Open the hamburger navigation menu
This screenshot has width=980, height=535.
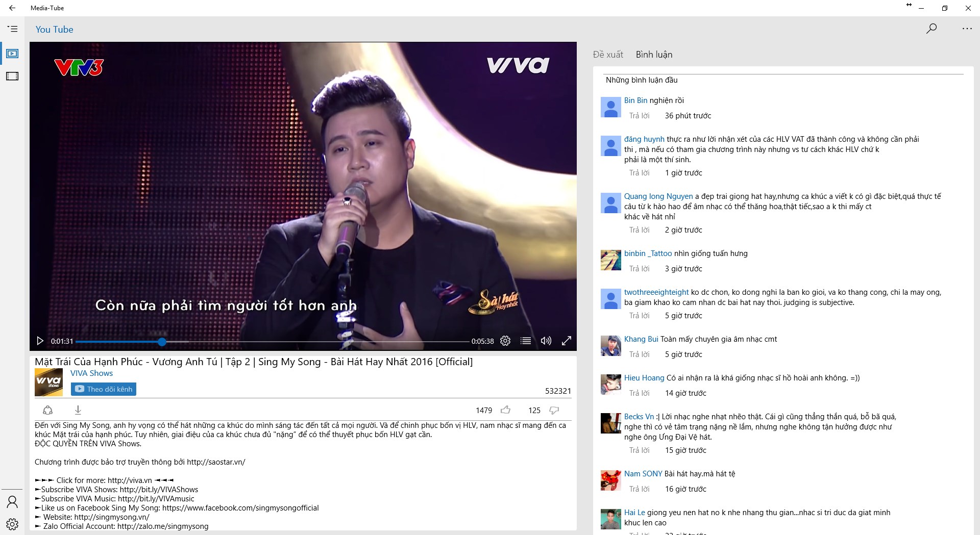[12, 29]
